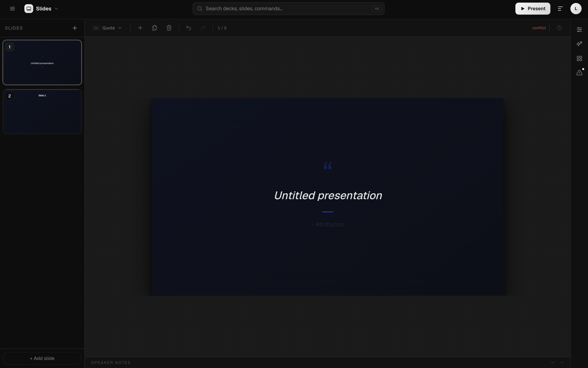Click the slide 2 number badge

tap(9, 96)
